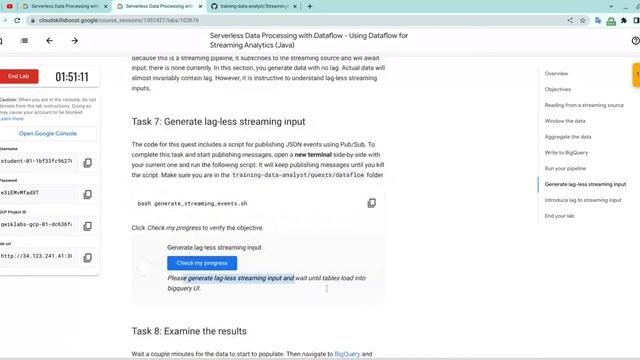Copy the GCP Project ID to clipboard

tap(87, 226)
